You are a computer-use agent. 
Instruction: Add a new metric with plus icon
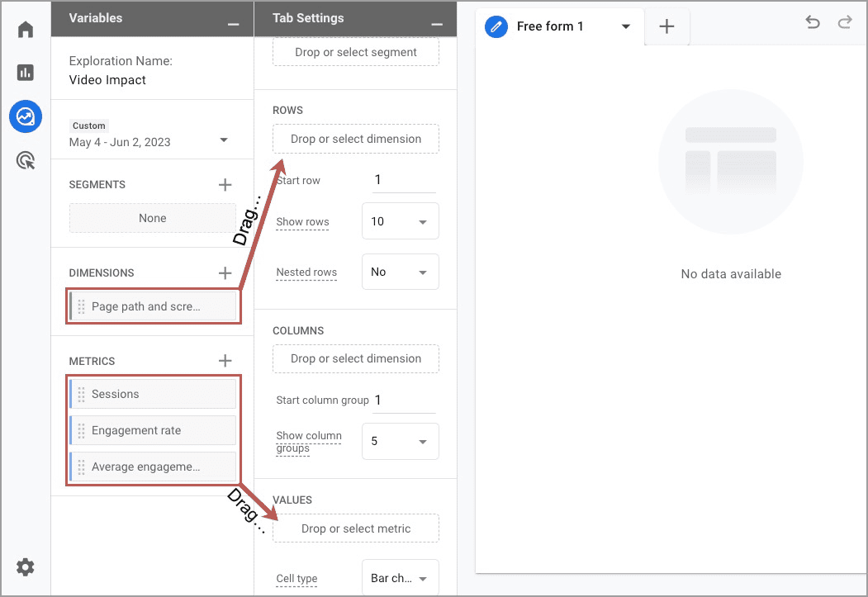pos(225,361)
